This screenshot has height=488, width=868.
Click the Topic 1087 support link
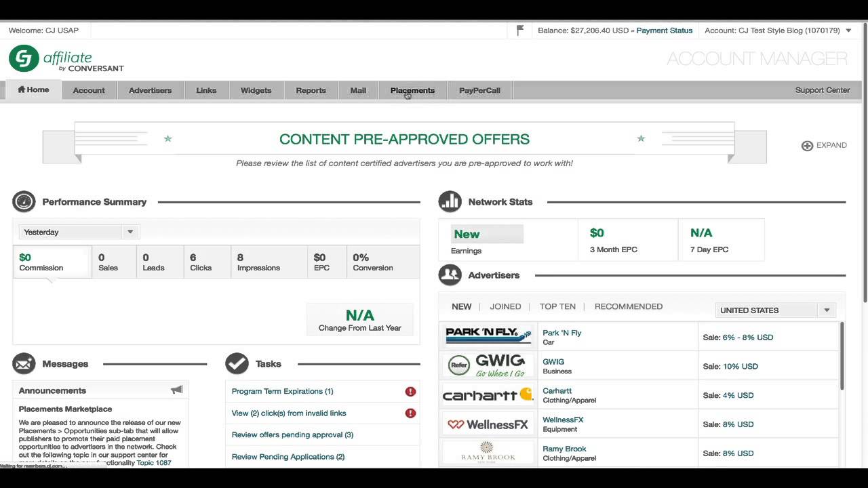154,463
